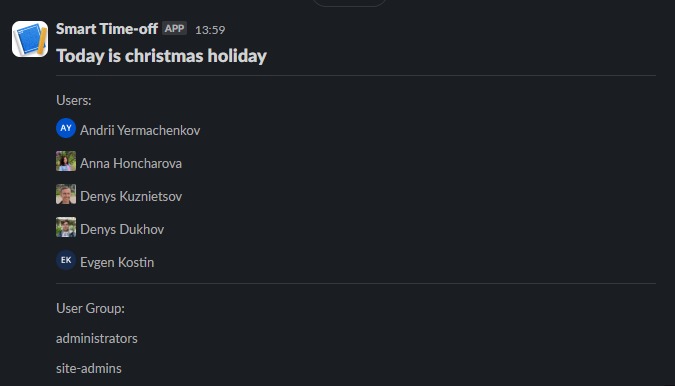Open Evgen Kostin's name
The image size is (675, 386).
117,262
